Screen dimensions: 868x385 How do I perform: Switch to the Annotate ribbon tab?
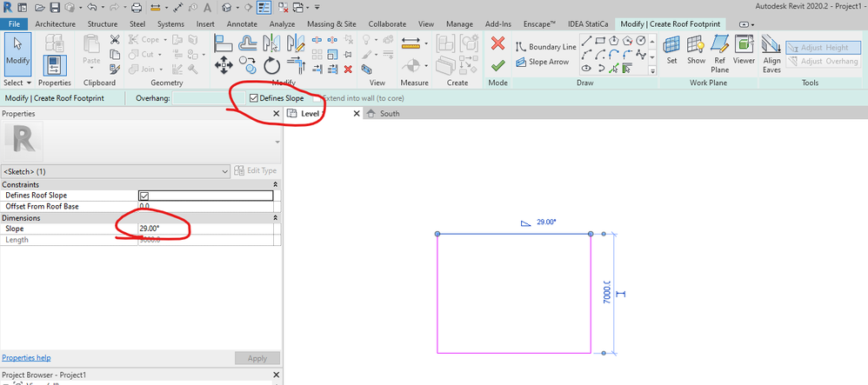242,23
